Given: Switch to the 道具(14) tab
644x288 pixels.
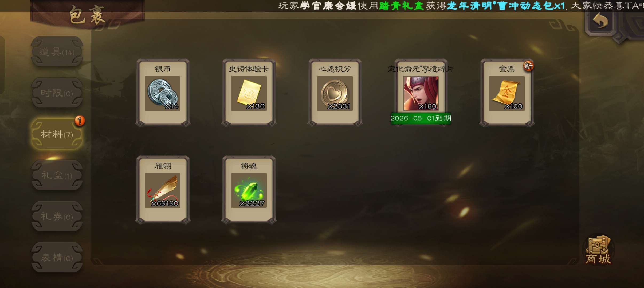Looking at the screenshot, I should tap(57, 52).
